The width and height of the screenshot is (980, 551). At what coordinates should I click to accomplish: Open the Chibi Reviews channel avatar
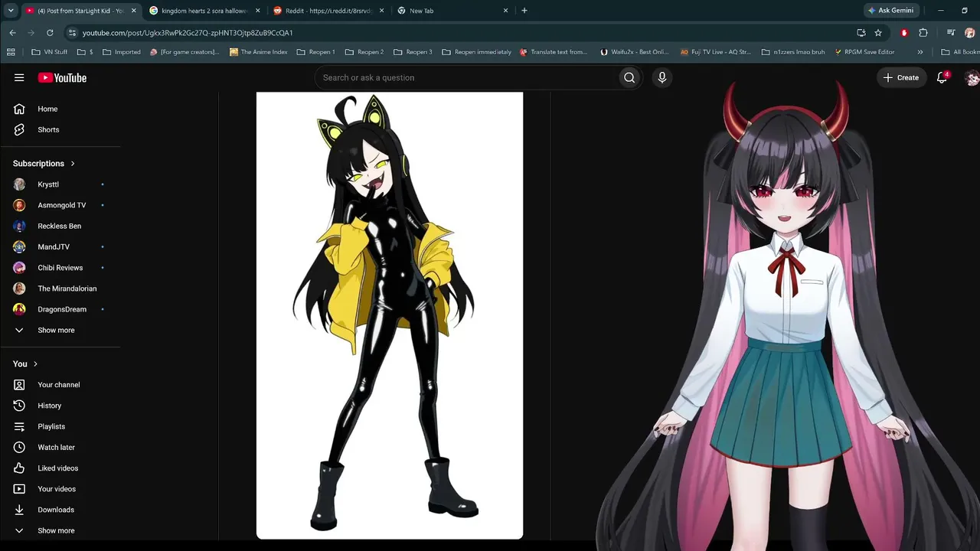[20, 268]
